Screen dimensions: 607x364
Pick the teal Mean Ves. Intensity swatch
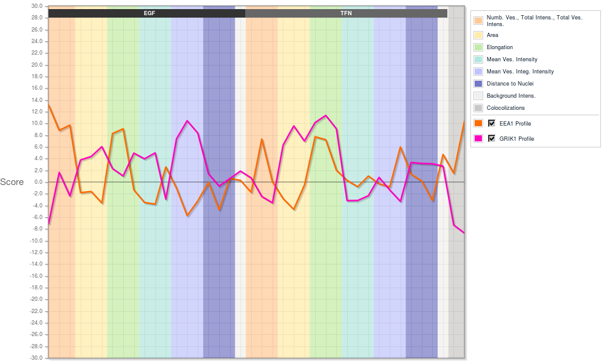[x=478, y=59]
